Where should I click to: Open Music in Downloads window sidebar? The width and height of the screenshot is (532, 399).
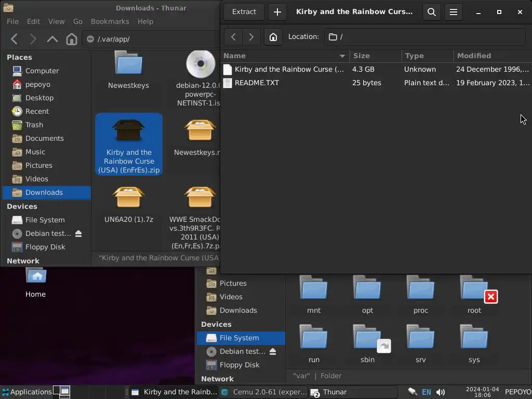(47, 152)
